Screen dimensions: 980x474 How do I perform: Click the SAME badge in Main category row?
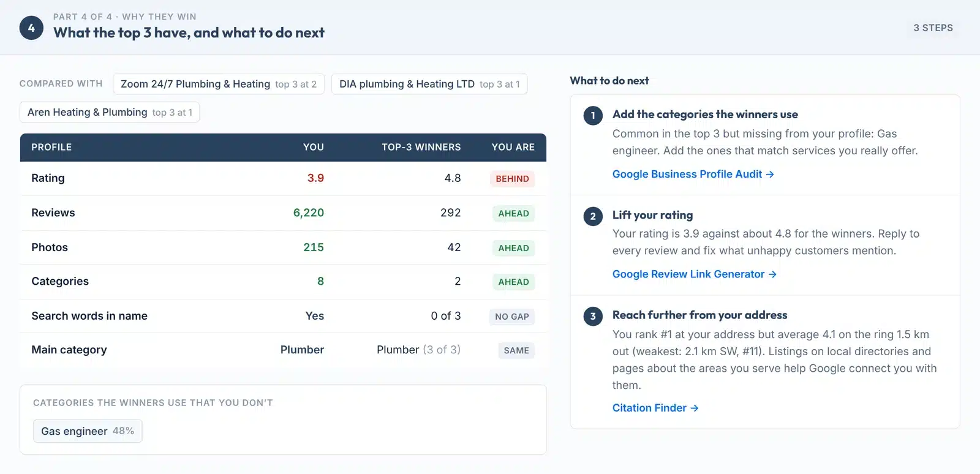[516, 350]
